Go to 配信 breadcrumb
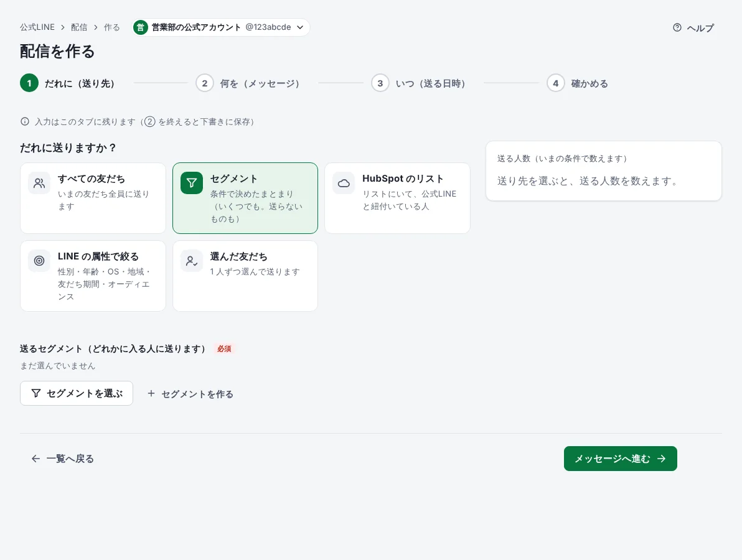The width and height of the screenshot is (742, 560). pyautogui.click(x=79, y=27)
